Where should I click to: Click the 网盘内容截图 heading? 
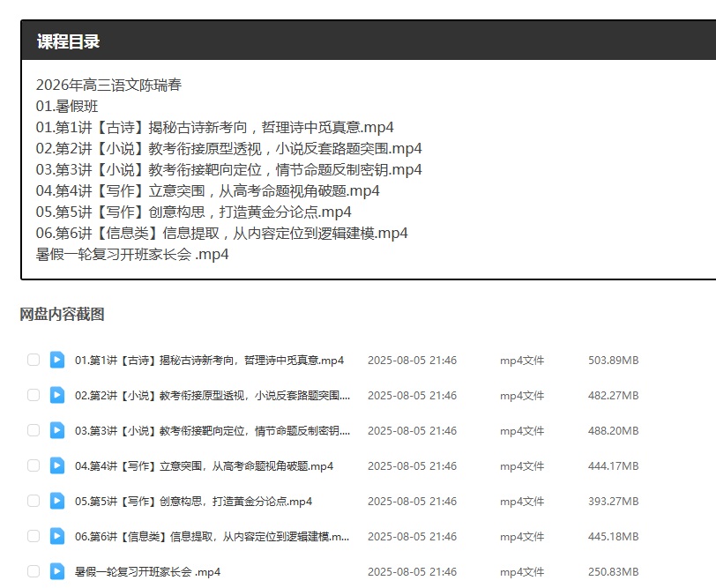click(62, 314)
